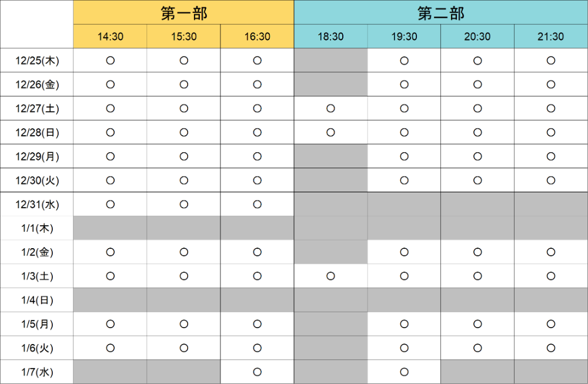Choose the 12/30 21:30 circle
Viewport: 588px width, 384px height.
click(x=551, y=180)
